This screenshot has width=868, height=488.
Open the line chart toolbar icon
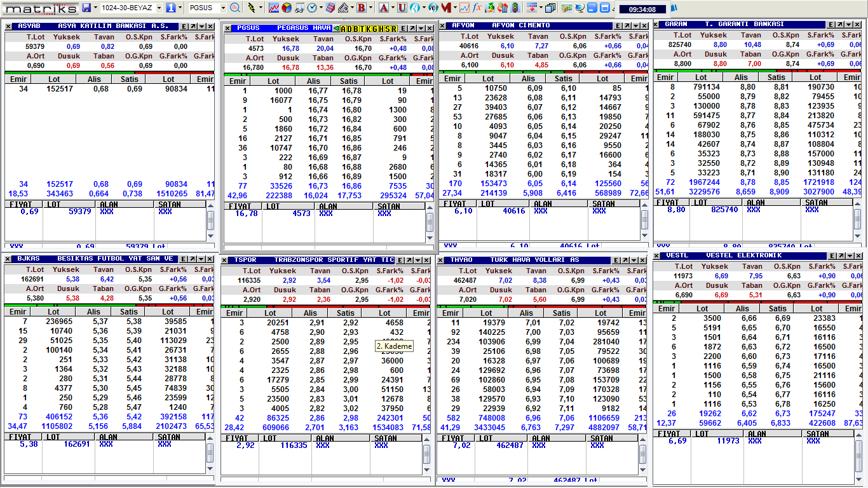tap(274, 8)
